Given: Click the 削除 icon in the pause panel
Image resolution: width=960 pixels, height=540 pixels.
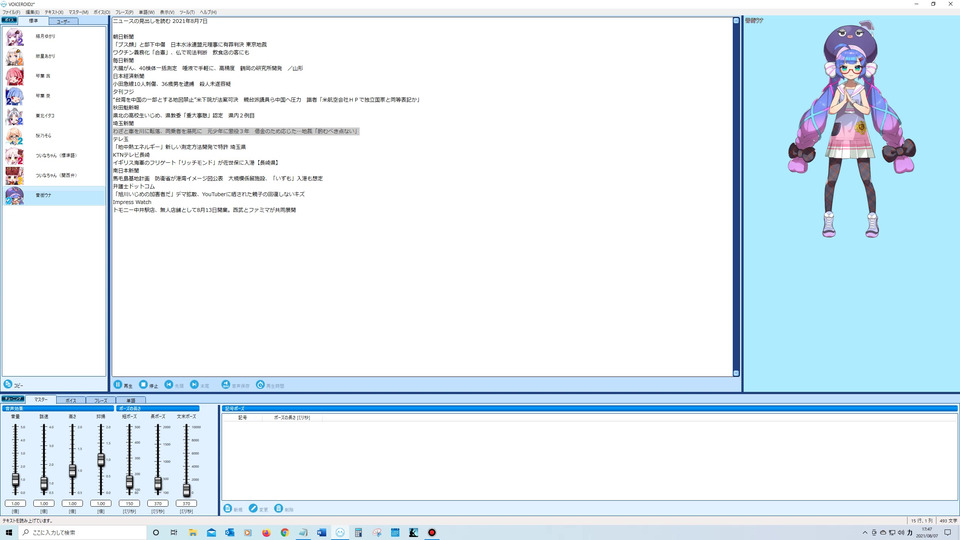Looking at the screenshot, I should [279, 509].
